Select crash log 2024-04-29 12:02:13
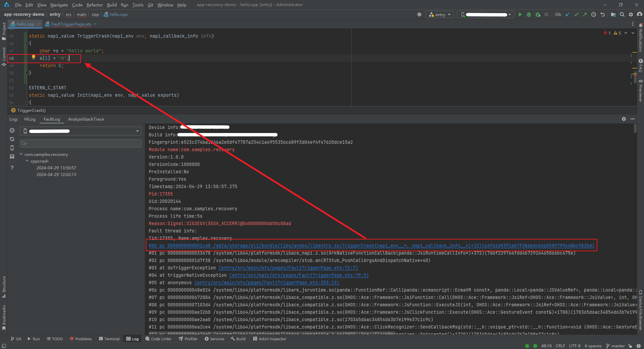This screenshot has width=644, height=349. click(56, 174)
